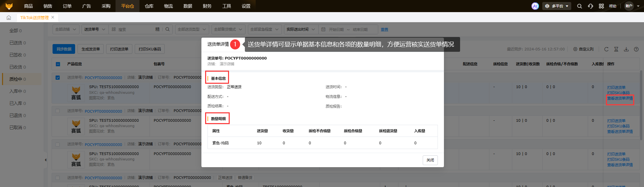Check the third delivery row checkbox
Image resolution: width=644 pixels, height=187 pixels.
[x=58, y=144]
